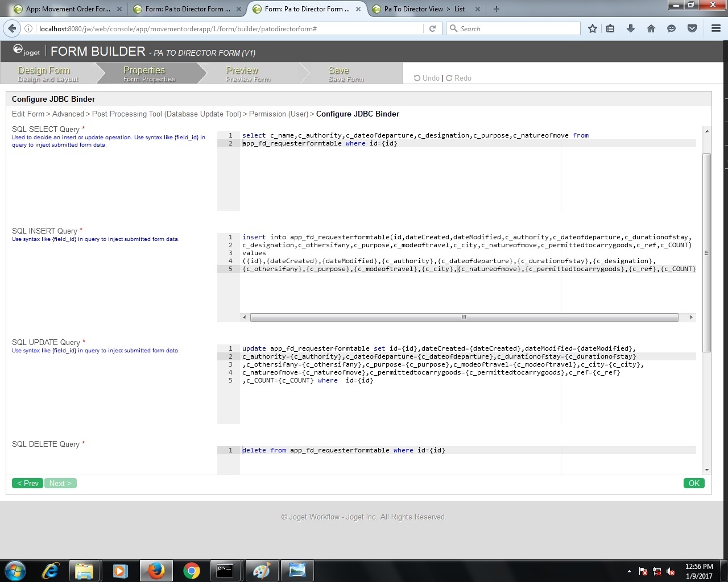Click the Undo link
Image resolution: width=728 pixels, height=582 pixels.
click(427, 78)
